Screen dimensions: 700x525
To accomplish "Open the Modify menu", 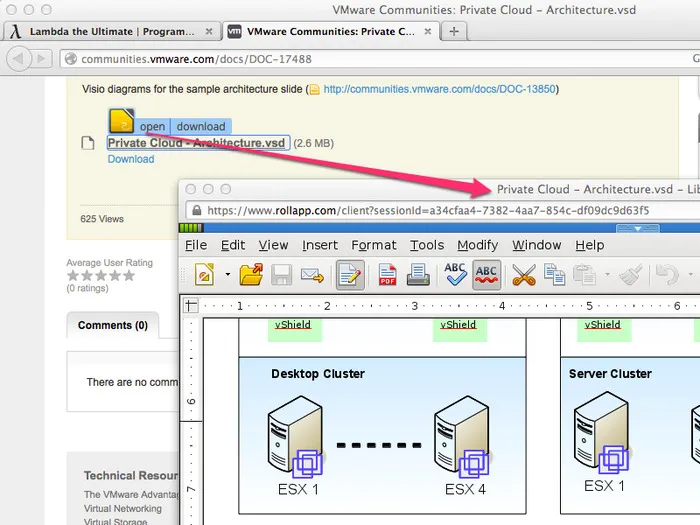I will pos(478,245).
